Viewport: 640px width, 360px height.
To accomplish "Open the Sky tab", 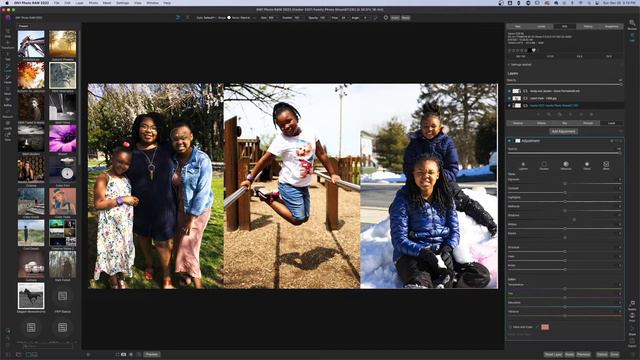I will pos(565,123).
